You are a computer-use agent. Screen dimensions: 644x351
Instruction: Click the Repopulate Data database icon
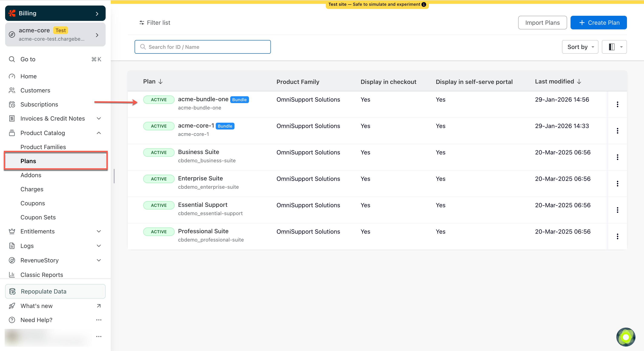13,291
